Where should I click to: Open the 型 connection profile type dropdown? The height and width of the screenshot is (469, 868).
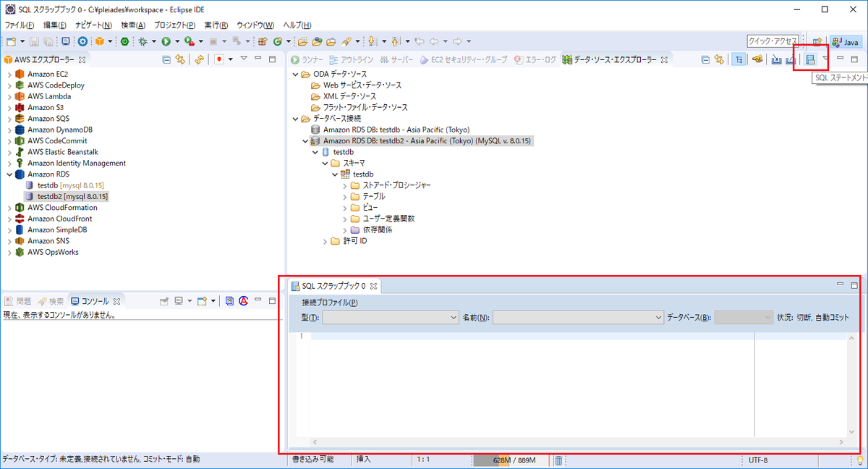coord(390,317)
